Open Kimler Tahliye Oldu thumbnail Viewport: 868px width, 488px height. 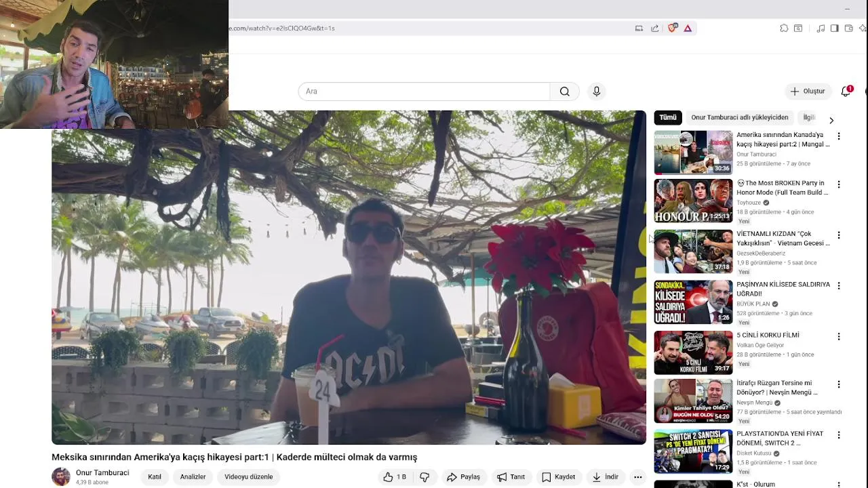point(693,401)
